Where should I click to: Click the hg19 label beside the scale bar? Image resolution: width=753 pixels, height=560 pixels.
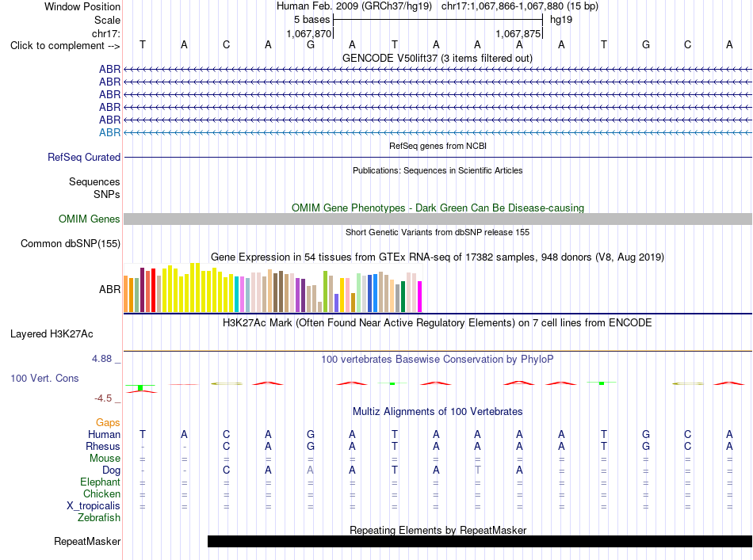tap(561, 20)
